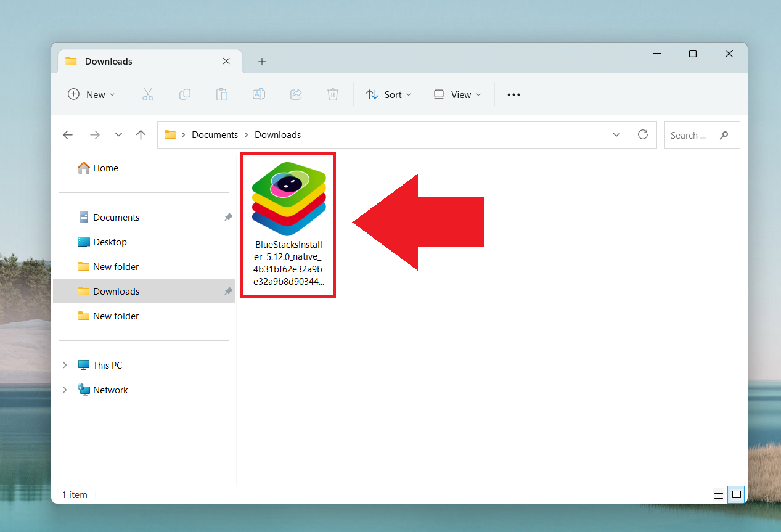Click the "1 item" status text
Viewport: 781px width, 532px height.
pos(75,495)
